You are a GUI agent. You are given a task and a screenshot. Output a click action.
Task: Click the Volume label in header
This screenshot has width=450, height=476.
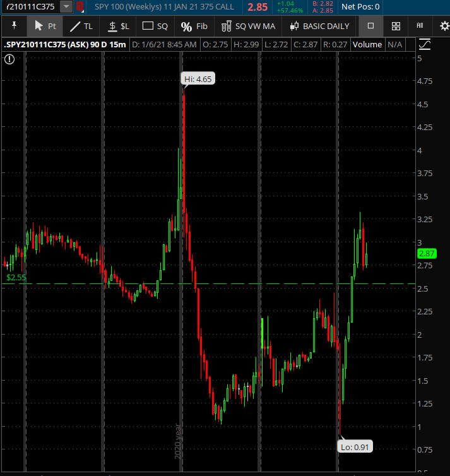tap(367, 45)
